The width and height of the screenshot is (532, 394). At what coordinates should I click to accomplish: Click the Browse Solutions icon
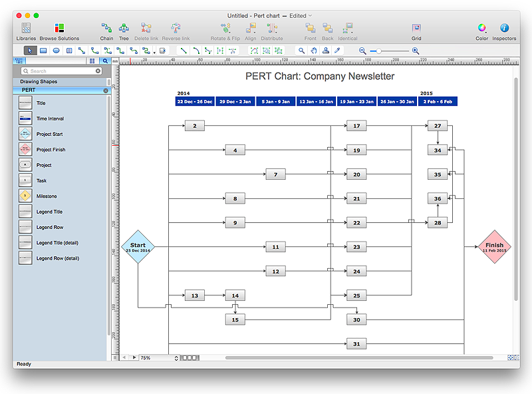pyautogui.click(x=59, y=29)
